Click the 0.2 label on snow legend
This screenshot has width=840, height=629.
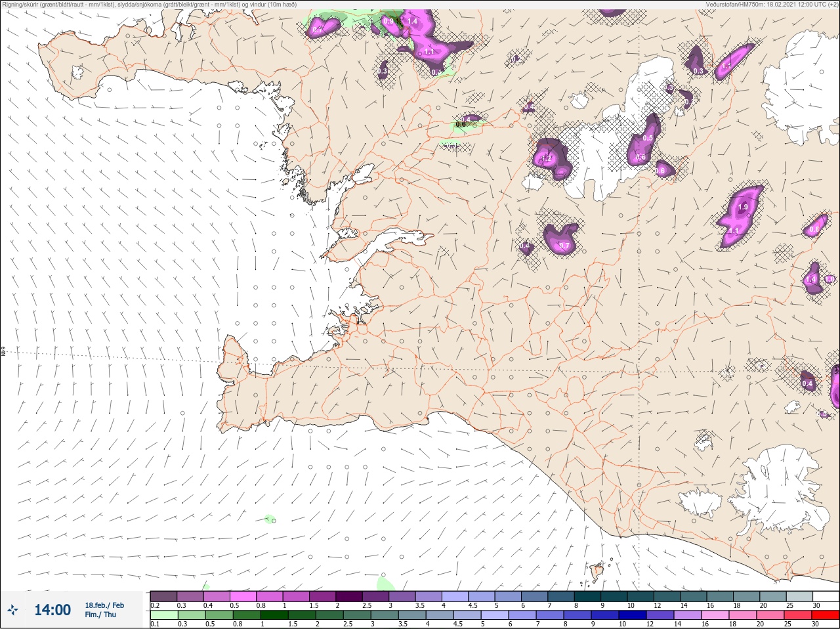tap(155, 605)
